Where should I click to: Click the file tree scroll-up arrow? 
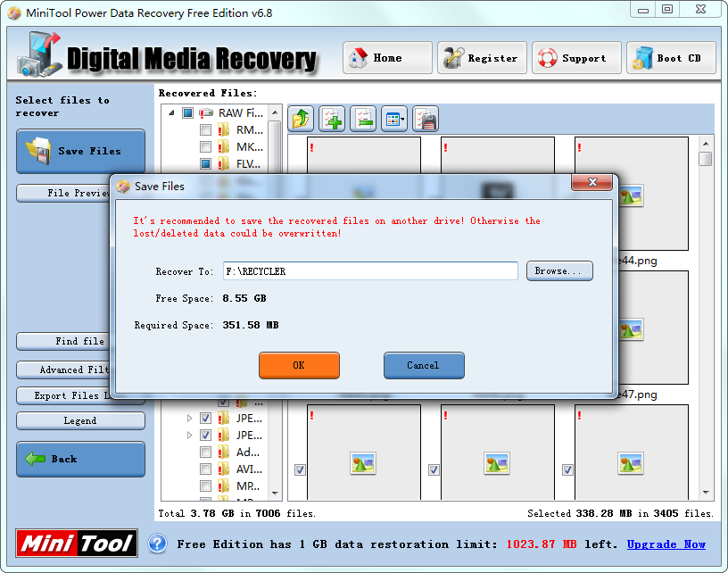pyautogui.click(x=275, y=112)
